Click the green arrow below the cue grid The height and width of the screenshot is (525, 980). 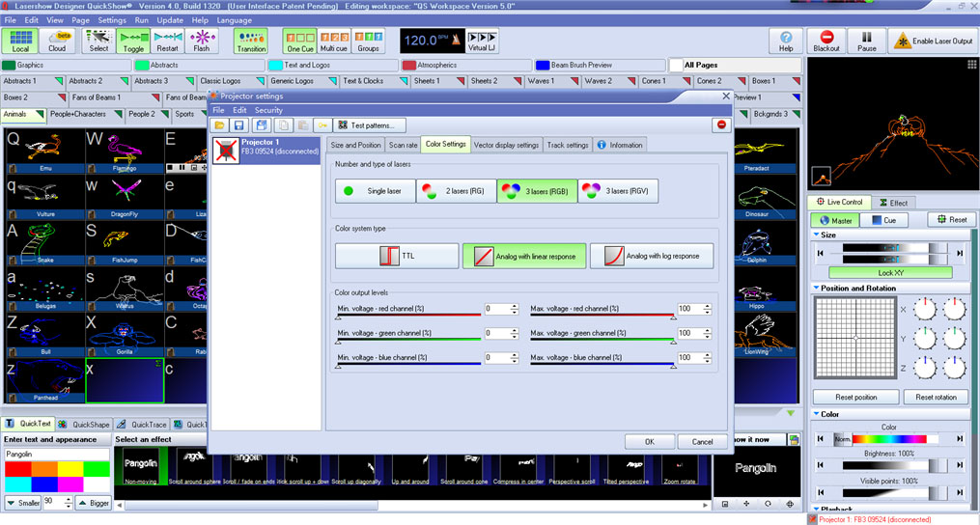click(x=791, y=413)
